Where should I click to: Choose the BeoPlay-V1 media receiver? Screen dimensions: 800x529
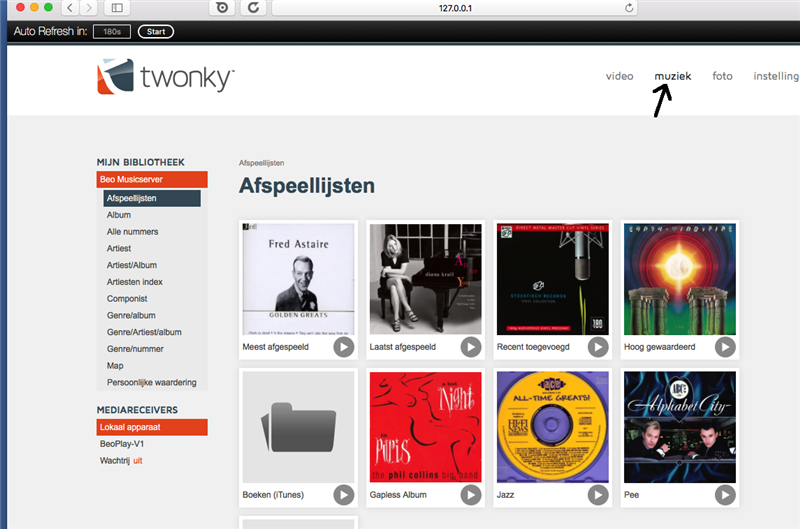(x=122, y=444)
